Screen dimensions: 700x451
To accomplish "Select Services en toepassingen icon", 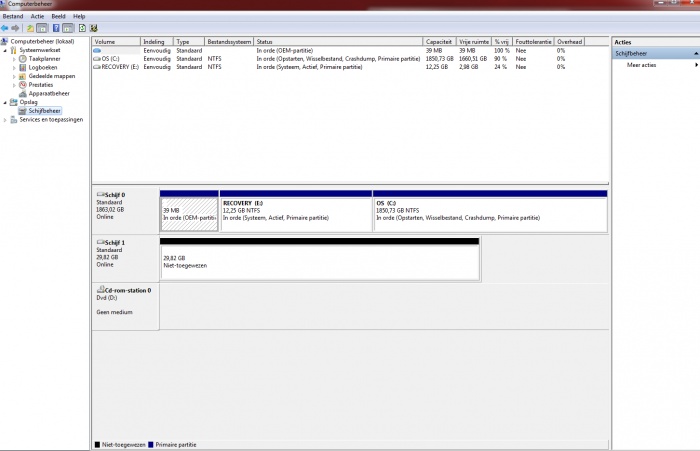I will point(14,120).
